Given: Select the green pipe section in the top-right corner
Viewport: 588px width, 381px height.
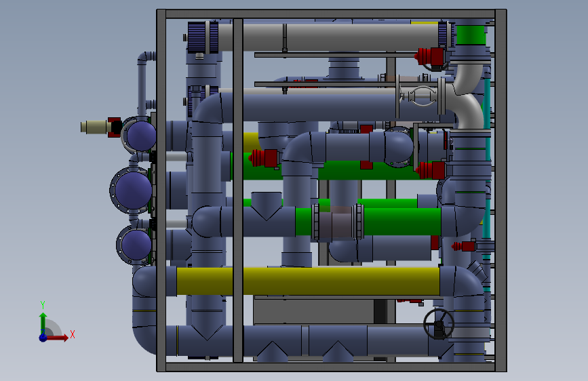Looking at the screenshot, I should pyautogui.click(x=471, y=35).
